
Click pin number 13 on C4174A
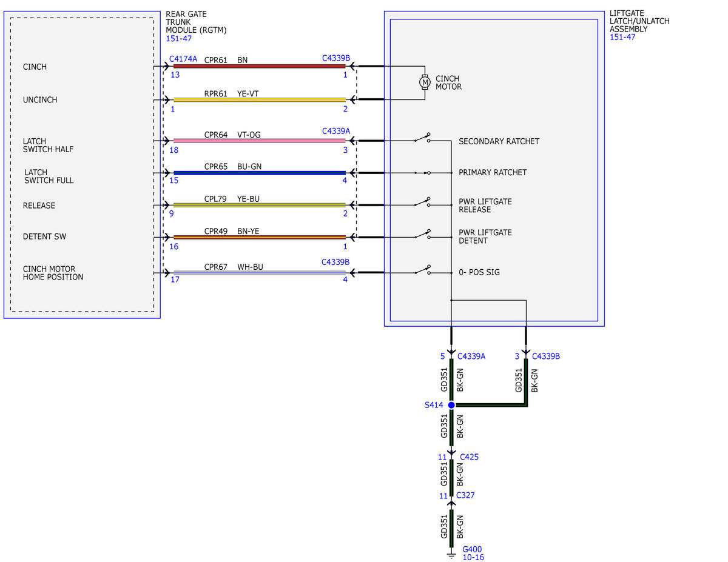tap(175, 75)
